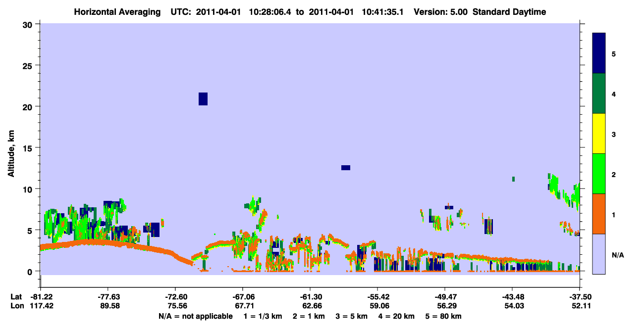Screen dimensions: 644x330
Task: Click '3 = 5 km' legend text
Action: (352, 316)
